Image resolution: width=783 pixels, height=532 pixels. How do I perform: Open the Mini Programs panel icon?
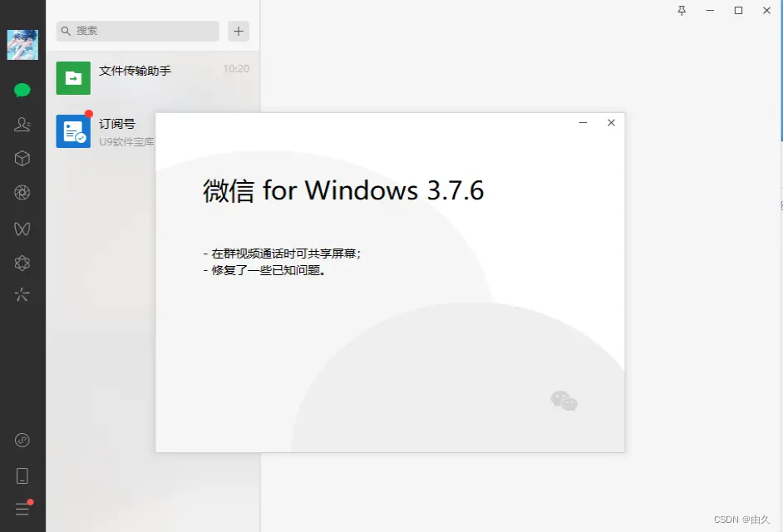tap(22, 440)
